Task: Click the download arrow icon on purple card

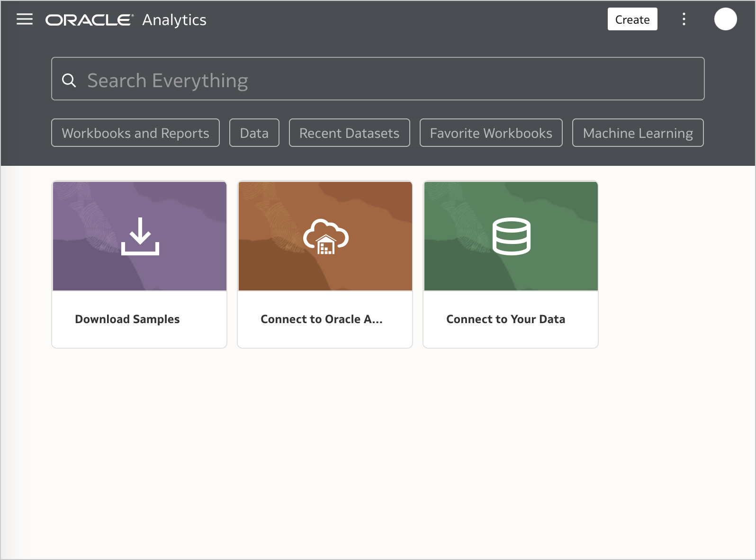Action: coord(140,236)
